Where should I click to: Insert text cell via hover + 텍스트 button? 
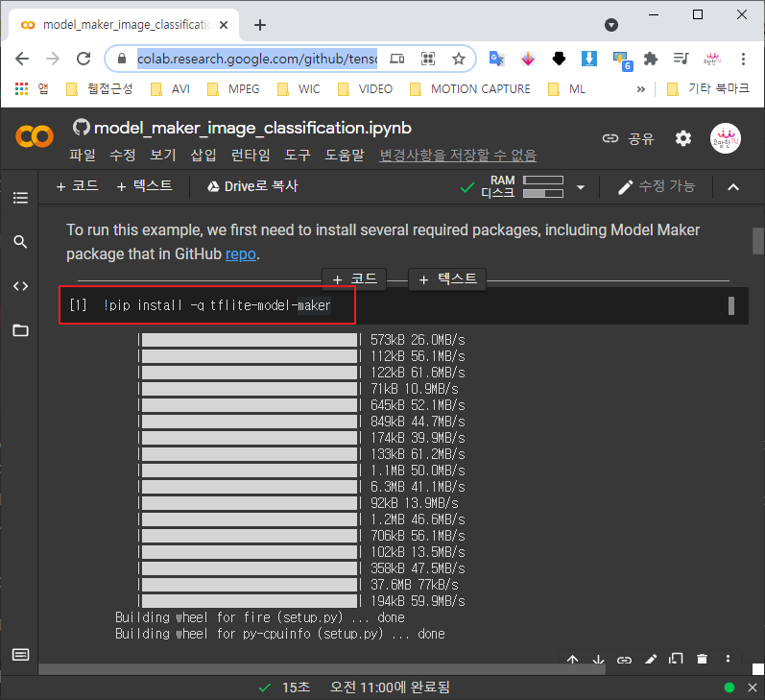tap(447, 279)
